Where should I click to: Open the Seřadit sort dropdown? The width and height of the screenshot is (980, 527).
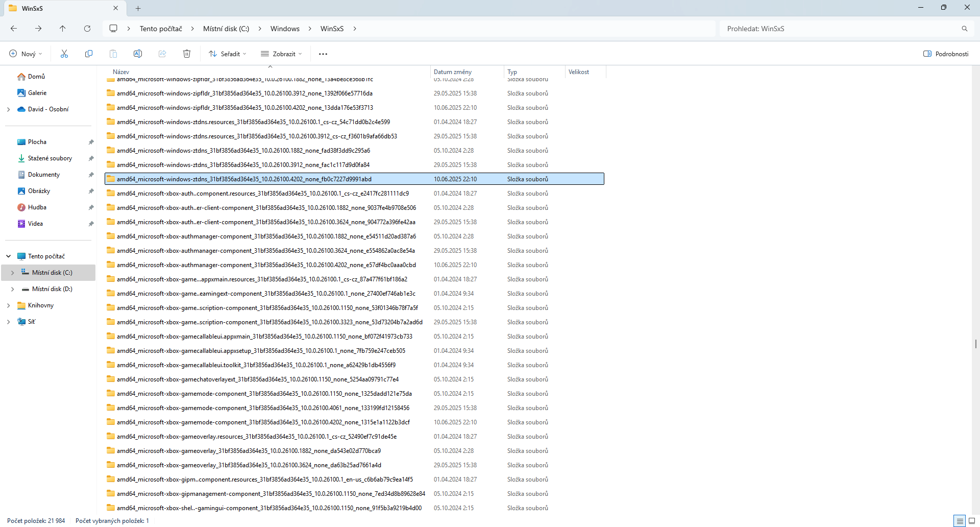coord(228,54)
